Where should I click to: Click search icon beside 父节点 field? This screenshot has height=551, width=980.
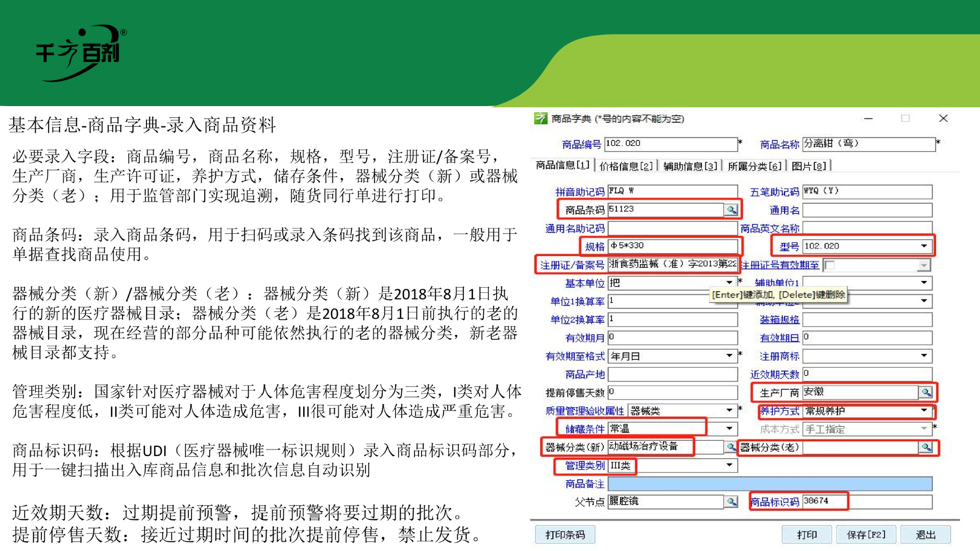[731, 502]
